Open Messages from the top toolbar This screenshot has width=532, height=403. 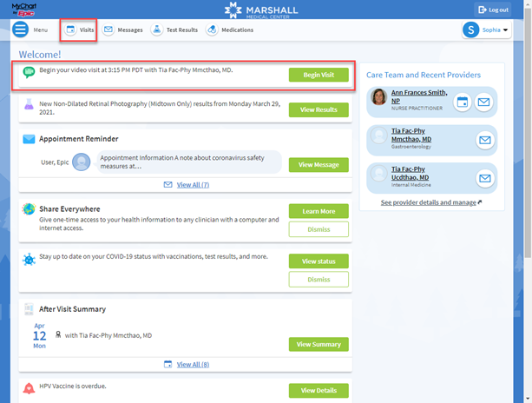point(122,30)
